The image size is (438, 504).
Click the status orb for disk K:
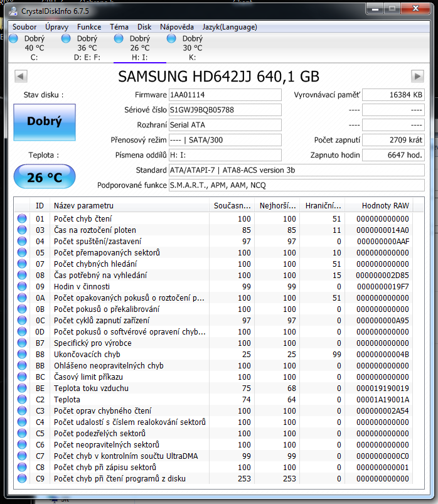[x=172, y=39]
